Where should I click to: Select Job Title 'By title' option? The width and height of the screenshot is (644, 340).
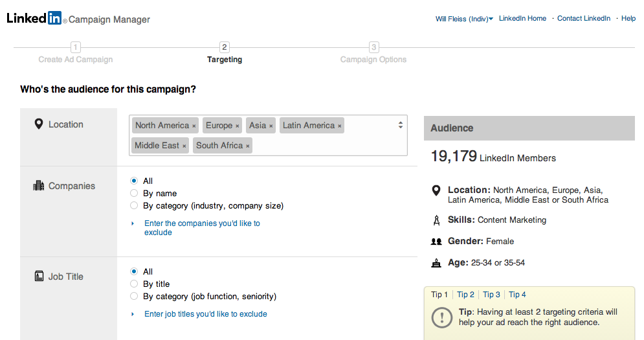coord(134,284)
